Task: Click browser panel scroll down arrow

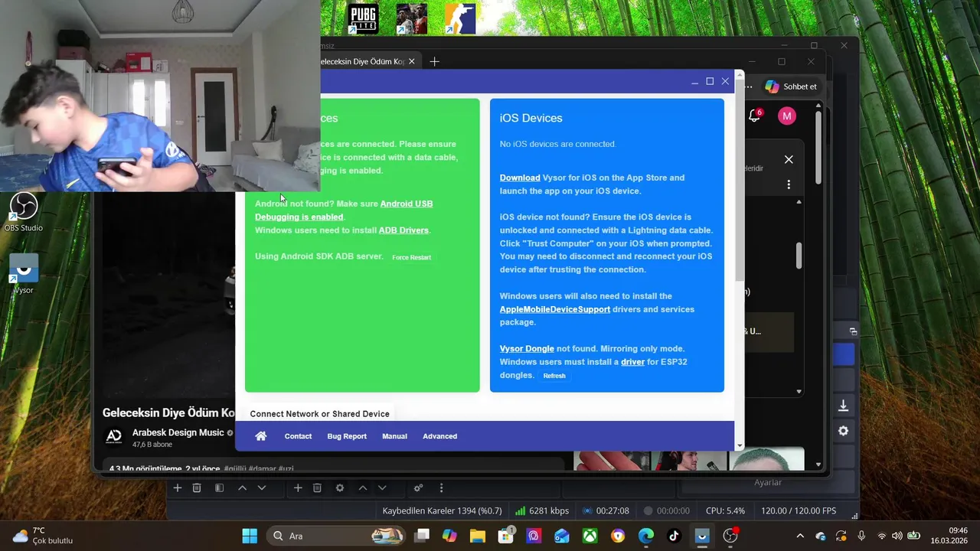Action: point(799,391)
